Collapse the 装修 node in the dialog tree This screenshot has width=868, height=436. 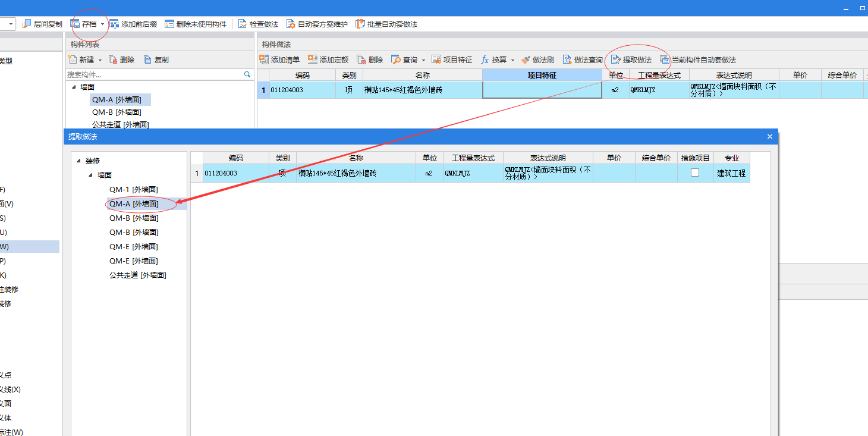[79, 161]
